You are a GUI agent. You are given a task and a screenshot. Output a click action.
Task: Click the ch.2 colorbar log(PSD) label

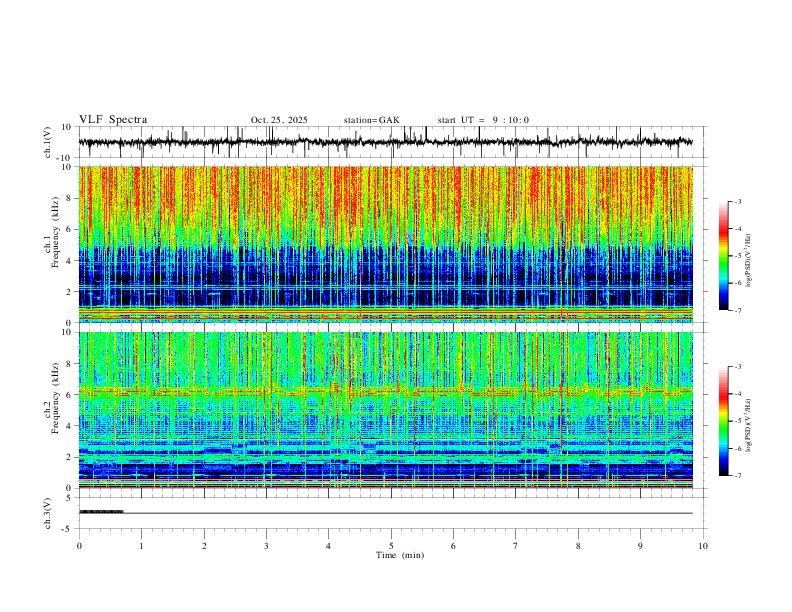point(749,425)
